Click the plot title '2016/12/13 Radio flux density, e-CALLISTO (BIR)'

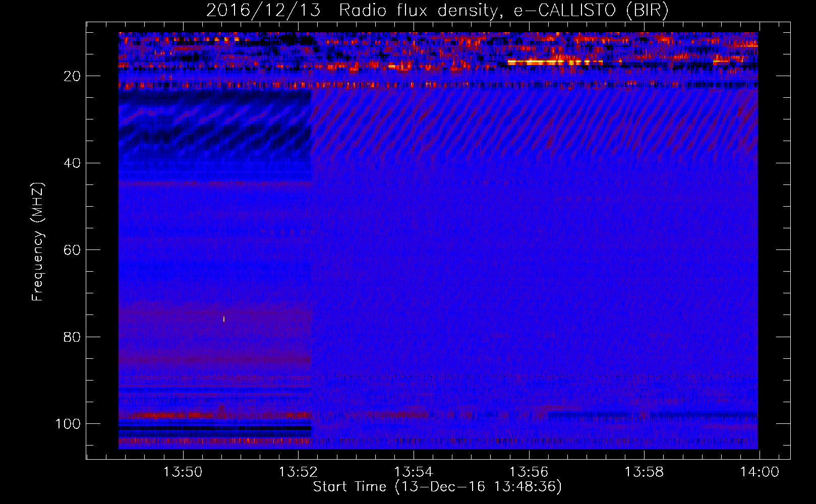[x=437, y=11]
